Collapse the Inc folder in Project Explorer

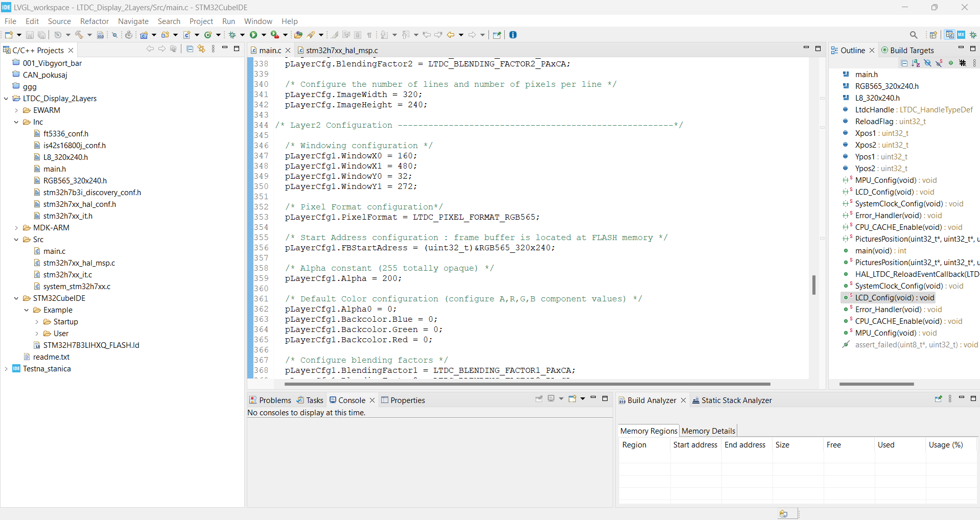(16, 122)
